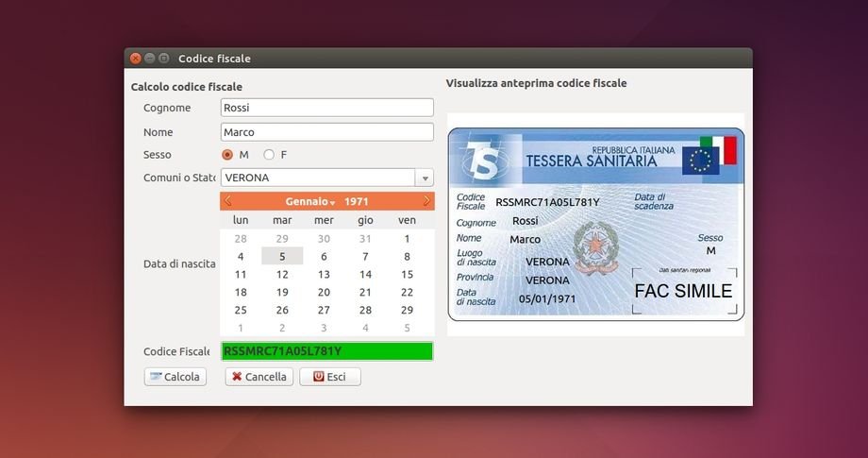The width and height of the screenshot is (868, 458).
Task: Maximize the Codice fiscale window
Action: point(164,59)
